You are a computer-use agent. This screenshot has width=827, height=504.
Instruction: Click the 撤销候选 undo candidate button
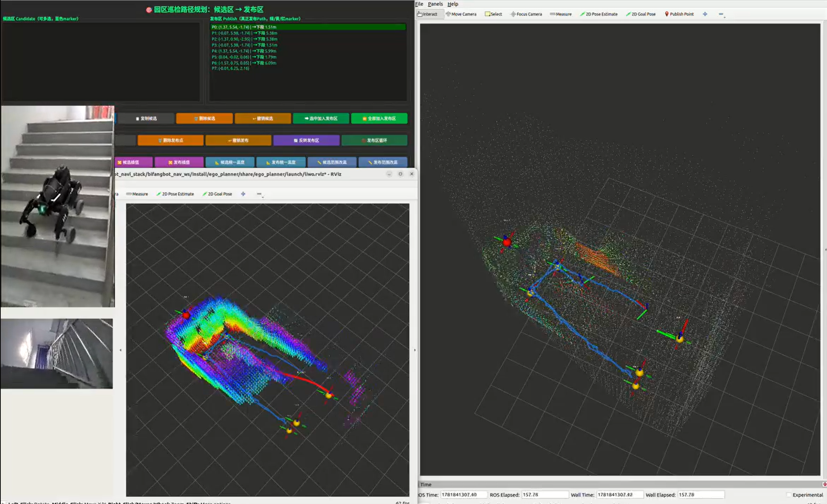(262, 118)
